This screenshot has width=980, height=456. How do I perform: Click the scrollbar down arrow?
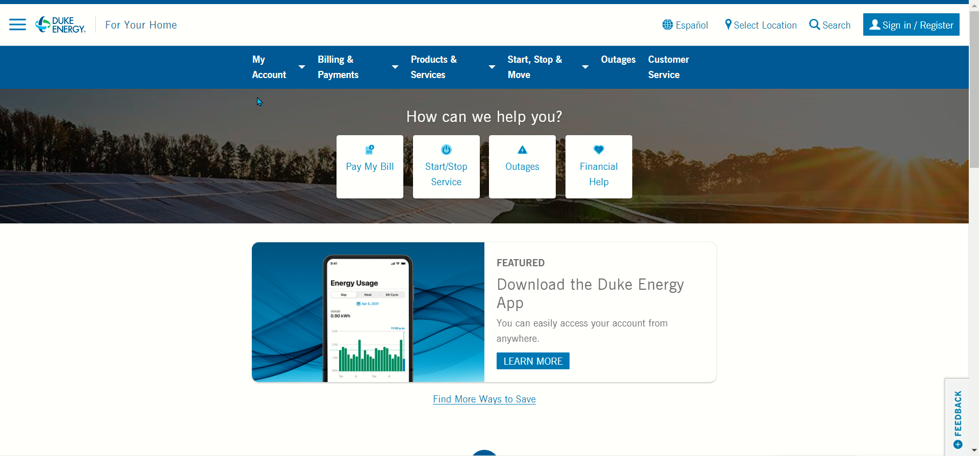(974, 450)
